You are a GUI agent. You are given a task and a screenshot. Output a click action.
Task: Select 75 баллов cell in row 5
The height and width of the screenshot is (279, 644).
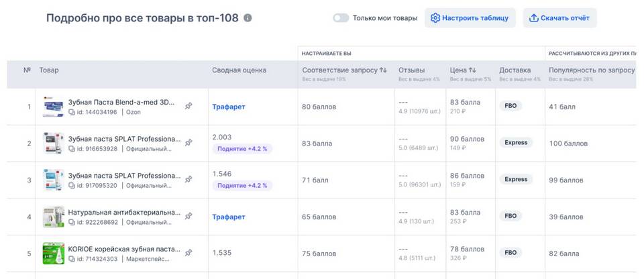tap(319, 254)
